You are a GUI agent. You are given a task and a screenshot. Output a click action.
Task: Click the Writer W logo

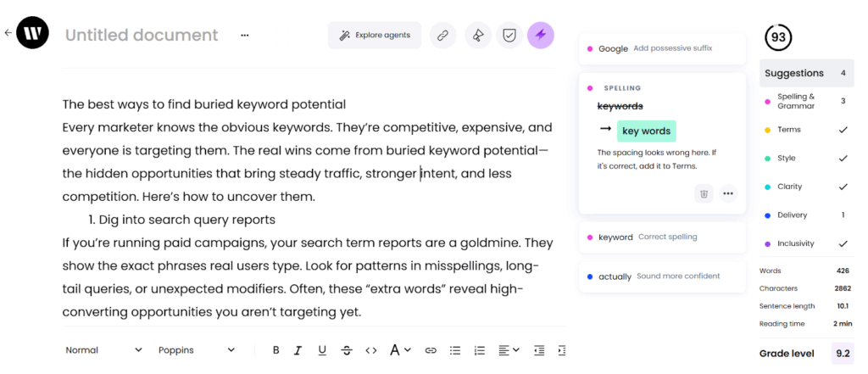tap(33, 33)
